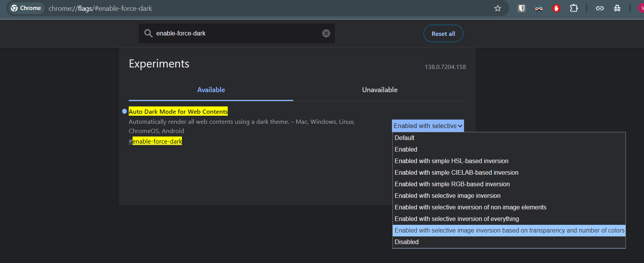
Task: Select inversion based on transparency and colors
Action: tap(509, 230)
